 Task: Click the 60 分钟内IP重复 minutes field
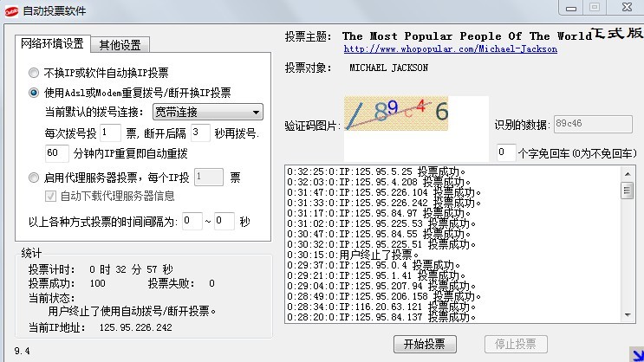tap(56, 153)
